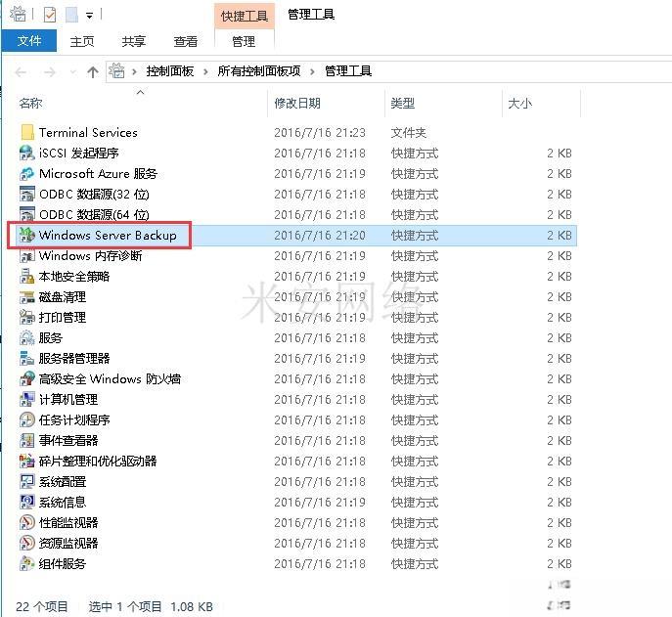Image resolution: width=672 pixels, height=617 pixels.
Task: Click the 碎片整理和优化驱动器 icon
Action: click(x=27, y=461)
